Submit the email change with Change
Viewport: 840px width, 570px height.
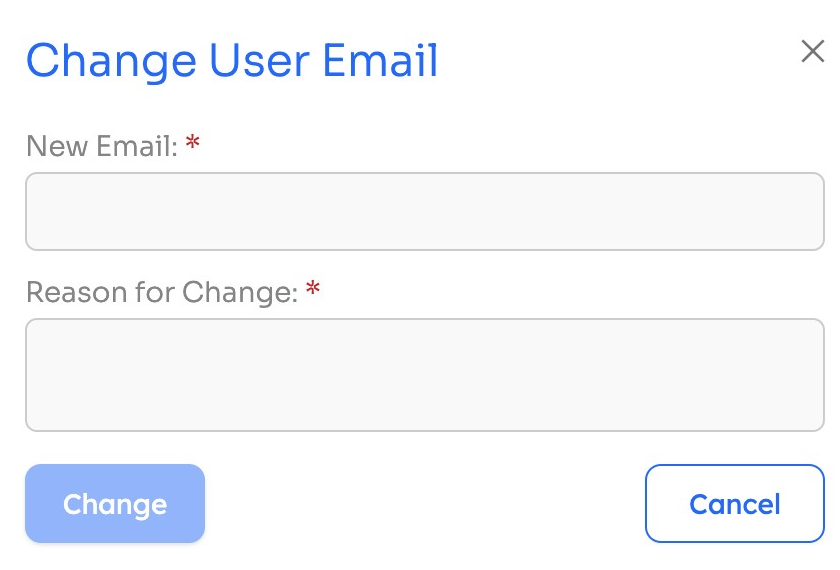(115, 504)
